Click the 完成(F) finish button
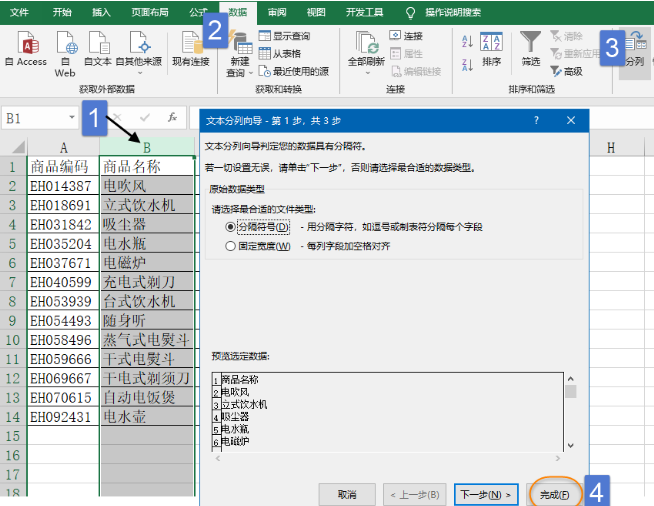Screen dimensions: 654x506 [554, 495]
